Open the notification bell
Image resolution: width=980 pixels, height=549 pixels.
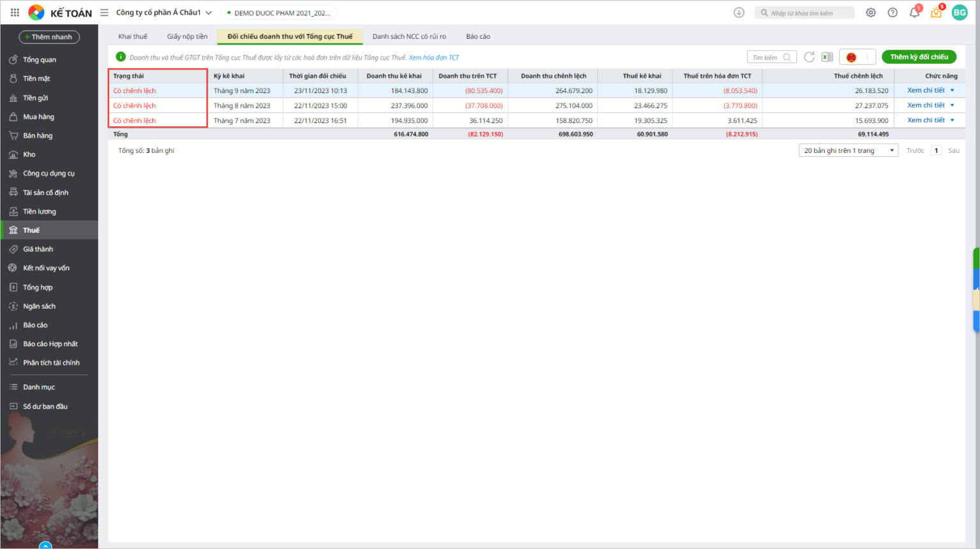click(x=914, y=13)
